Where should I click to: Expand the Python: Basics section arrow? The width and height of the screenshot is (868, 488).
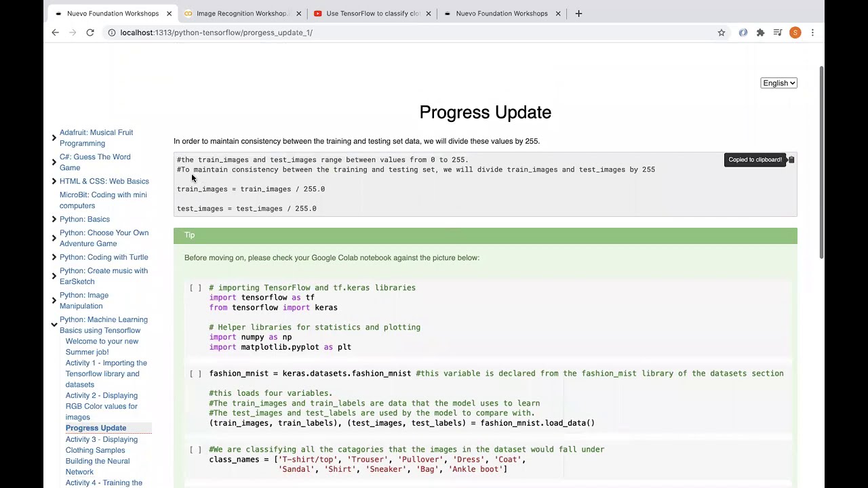point(54,219)
